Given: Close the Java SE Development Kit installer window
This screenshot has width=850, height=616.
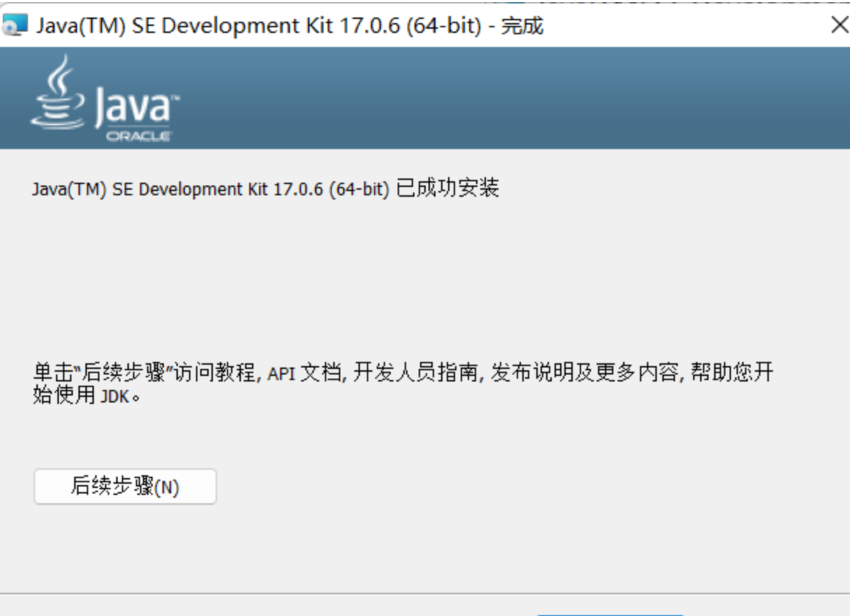Looking at the screenshot, I should (839, 25).
